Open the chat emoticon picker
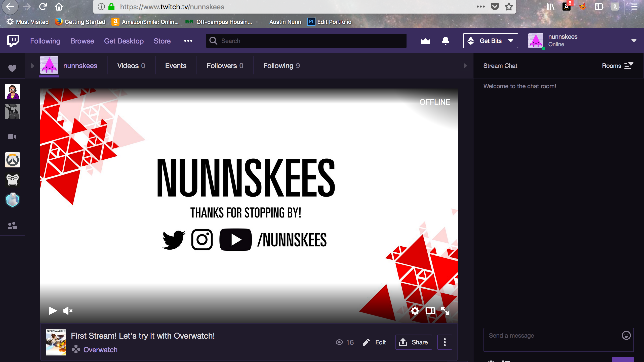This screenshot has height=362, width=644. [626, 335]
